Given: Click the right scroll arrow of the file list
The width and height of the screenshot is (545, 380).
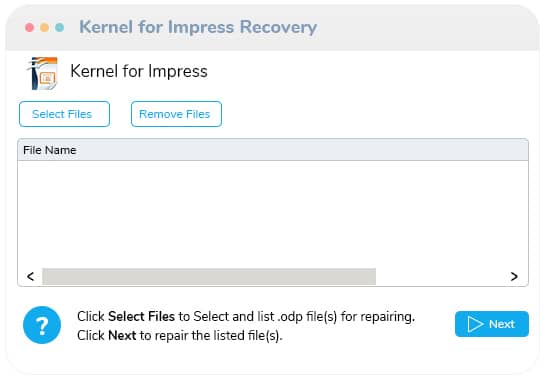Looking at the screenshot, I should (x=514, y=276).
